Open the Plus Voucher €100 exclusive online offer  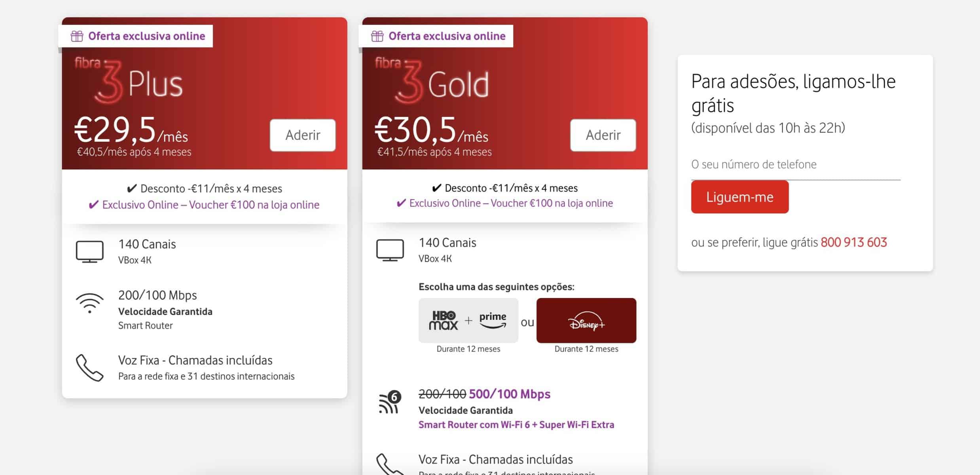[210, 205]
